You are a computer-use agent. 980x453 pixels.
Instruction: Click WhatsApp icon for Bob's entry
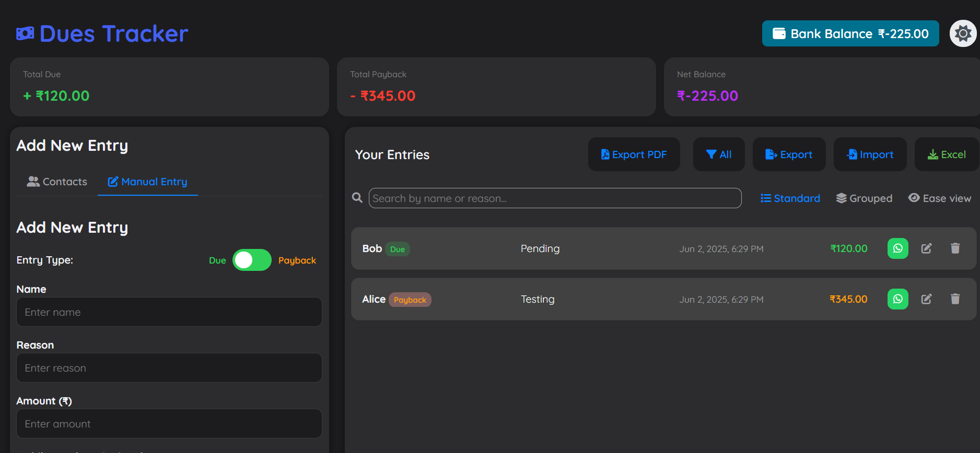pos(897,248)
